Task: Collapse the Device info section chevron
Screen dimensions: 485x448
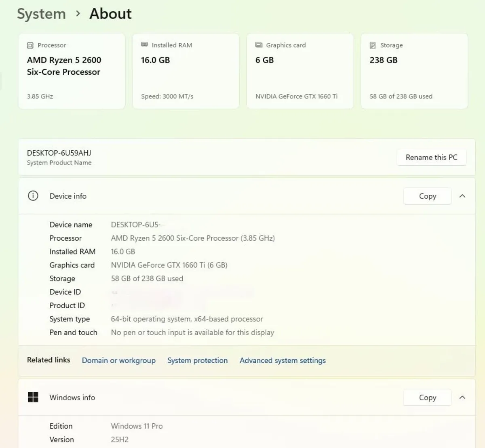Action: click(462, 196)
